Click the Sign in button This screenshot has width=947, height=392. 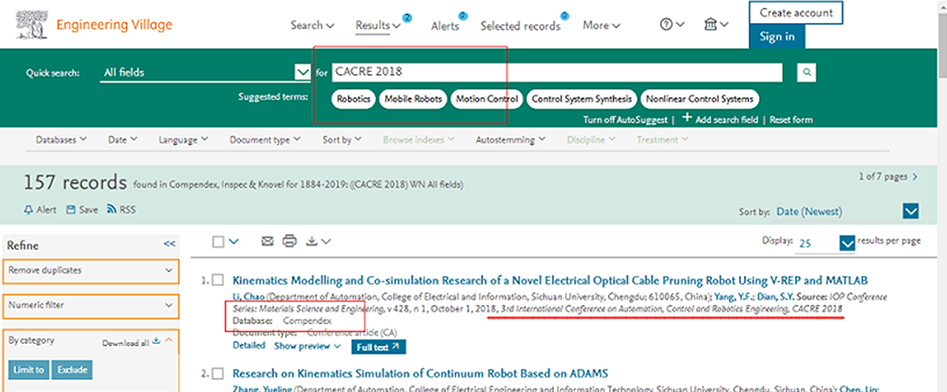(x=777, y=36)
